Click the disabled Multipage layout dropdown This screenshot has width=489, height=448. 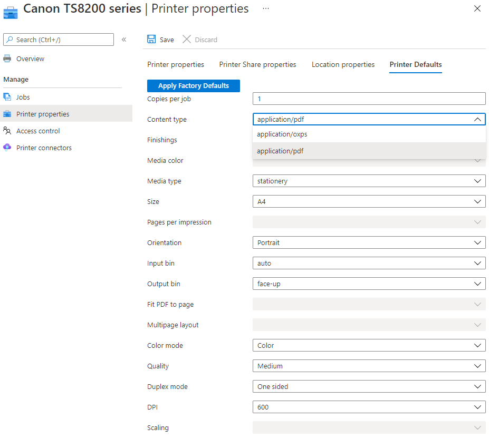tap(369, 325)
